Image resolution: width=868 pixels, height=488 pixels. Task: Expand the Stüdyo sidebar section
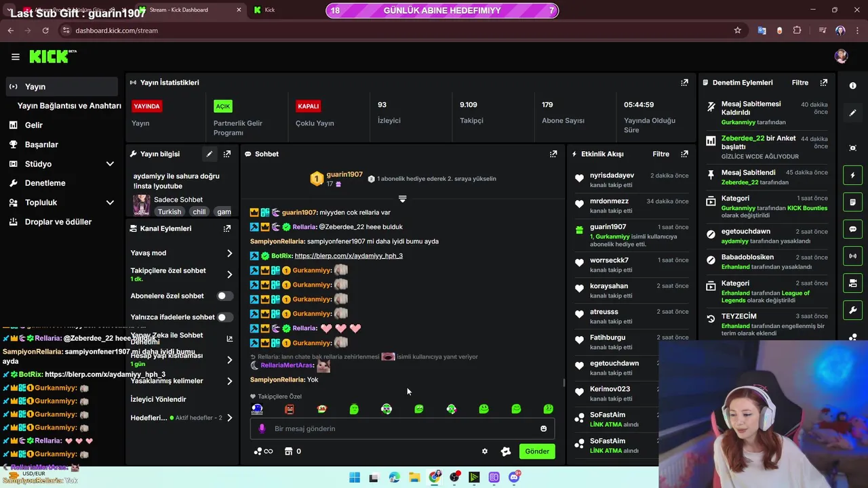pyautogui.click(x=110, y=164)
